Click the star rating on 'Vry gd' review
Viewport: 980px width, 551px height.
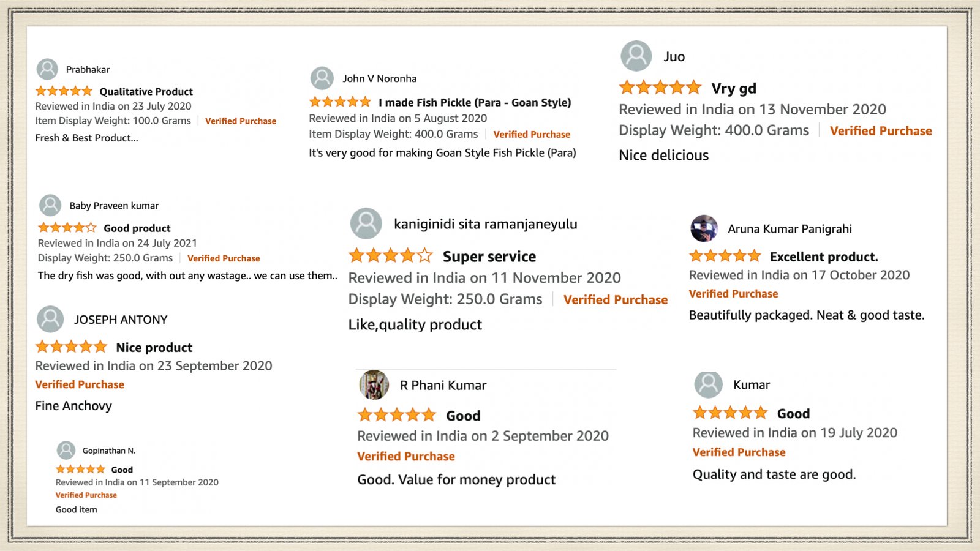[x=660, y=88]
